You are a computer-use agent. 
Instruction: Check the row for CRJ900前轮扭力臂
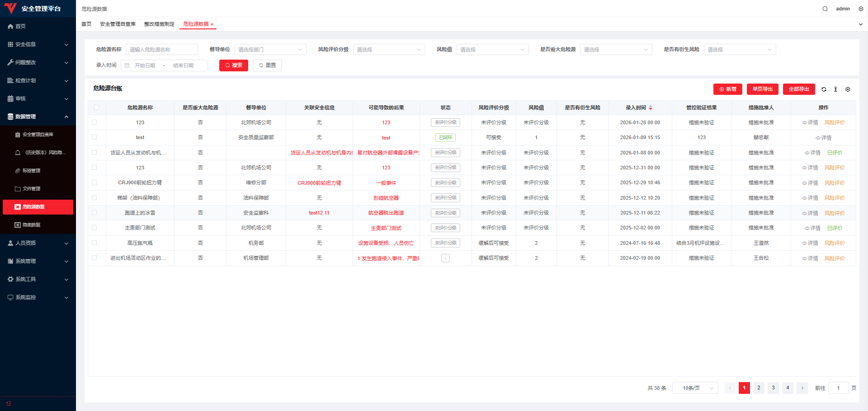pos(94,182)
